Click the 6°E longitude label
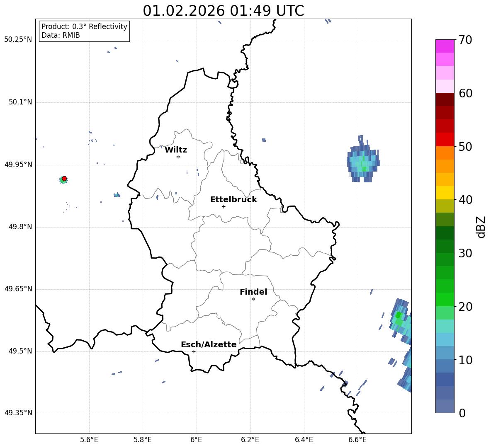 tap(196, 440)
